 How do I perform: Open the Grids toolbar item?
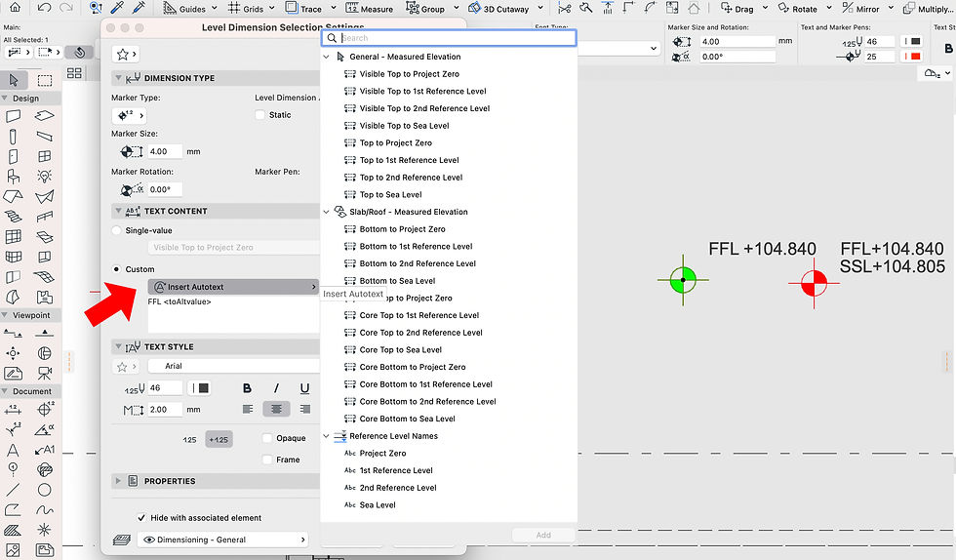point(251,9)
